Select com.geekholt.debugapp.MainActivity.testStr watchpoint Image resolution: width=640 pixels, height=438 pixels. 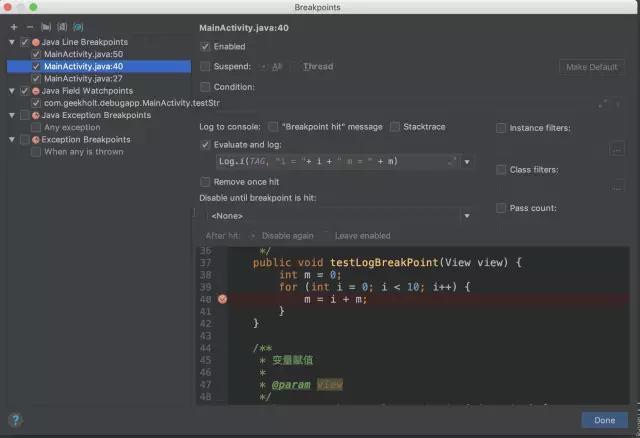(x=132, y=103)
